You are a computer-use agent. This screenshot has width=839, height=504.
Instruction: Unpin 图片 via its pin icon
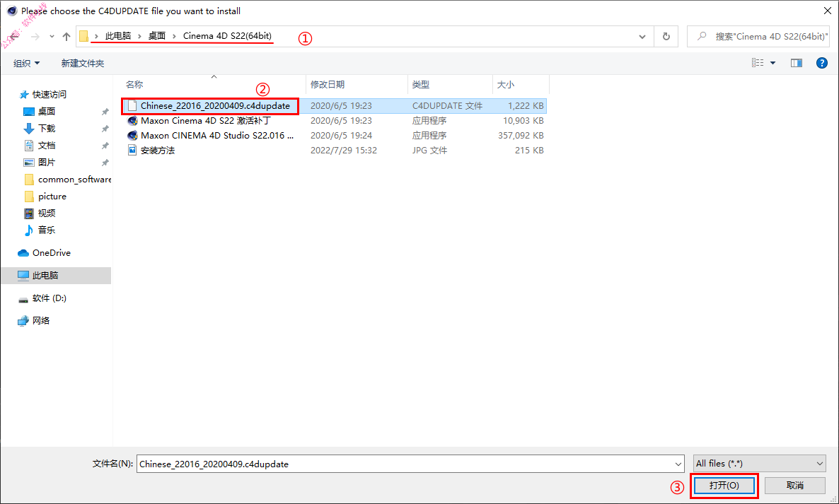105,163
